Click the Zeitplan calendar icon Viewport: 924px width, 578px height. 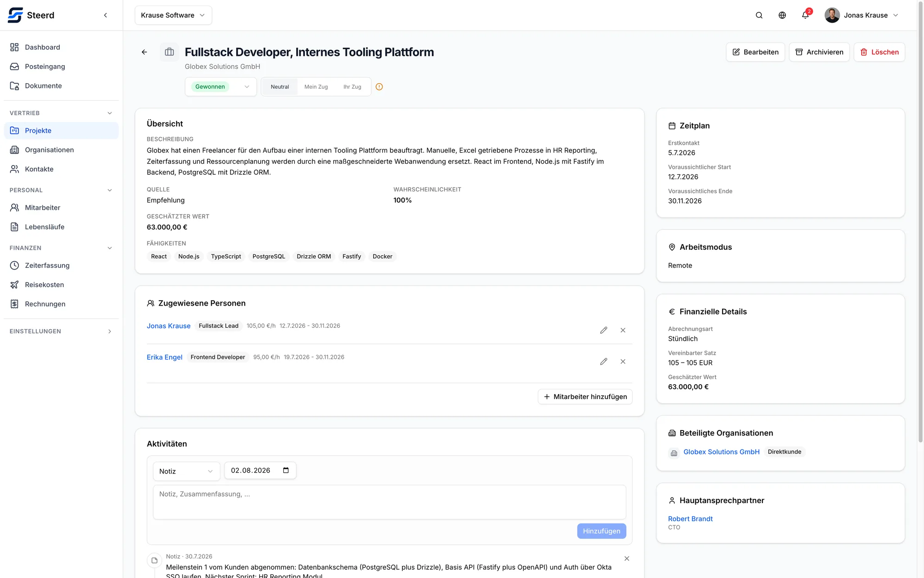coord(672,126)
